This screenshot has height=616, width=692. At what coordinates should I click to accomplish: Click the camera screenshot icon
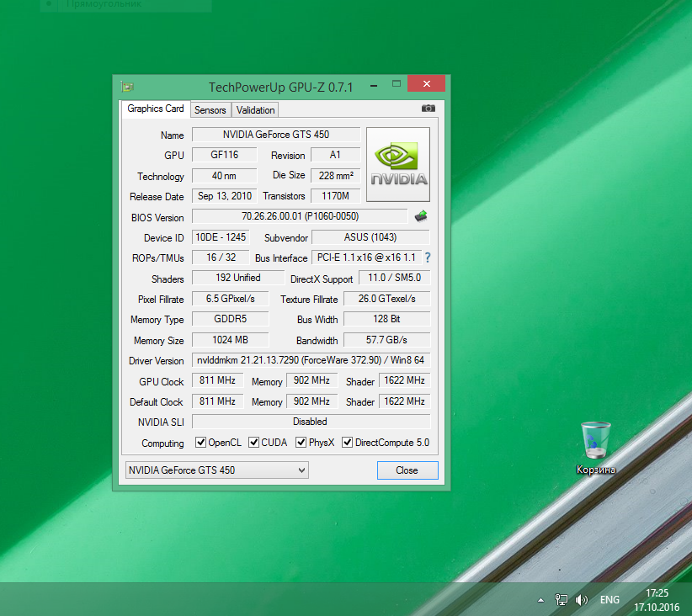pos(428,109)
